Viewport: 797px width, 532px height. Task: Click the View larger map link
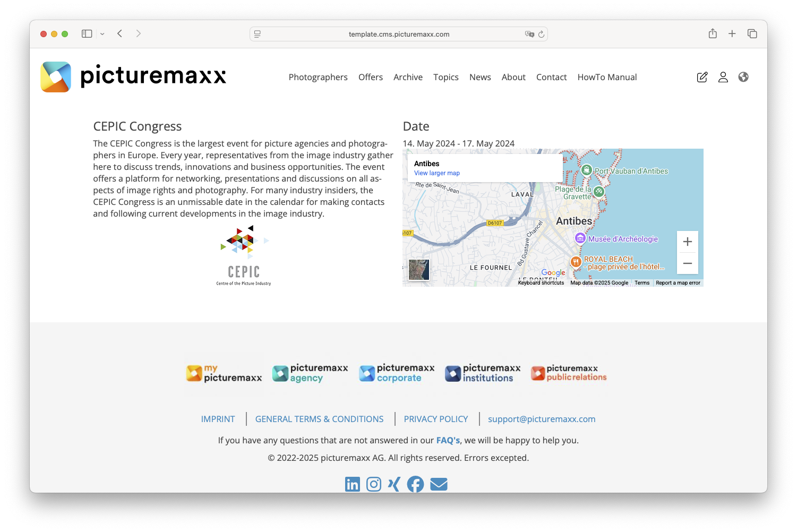[437, 173]
